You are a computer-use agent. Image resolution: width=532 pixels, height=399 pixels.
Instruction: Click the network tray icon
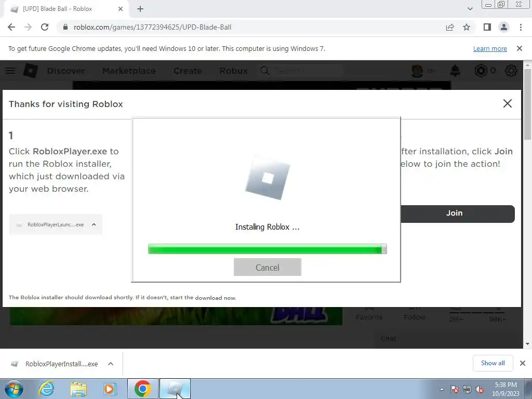[x=467, y=390]
